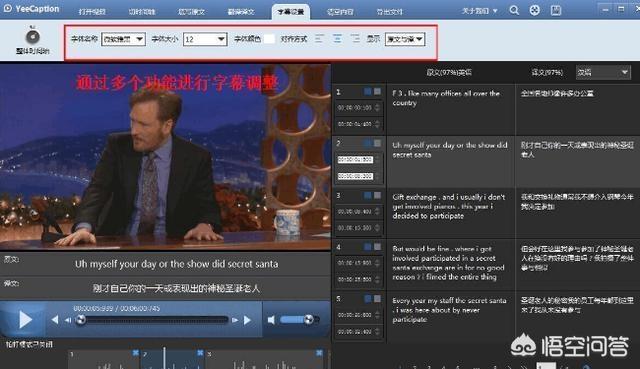
Task: Click the round help icon beside search
Action: click(534, 10)
